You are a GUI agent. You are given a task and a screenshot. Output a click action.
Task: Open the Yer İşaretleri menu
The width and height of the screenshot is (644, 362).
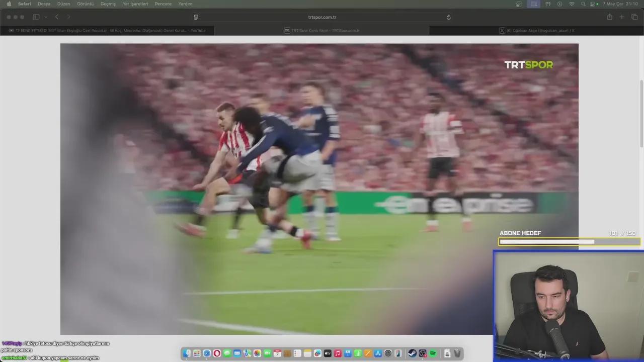click(135, 4)
